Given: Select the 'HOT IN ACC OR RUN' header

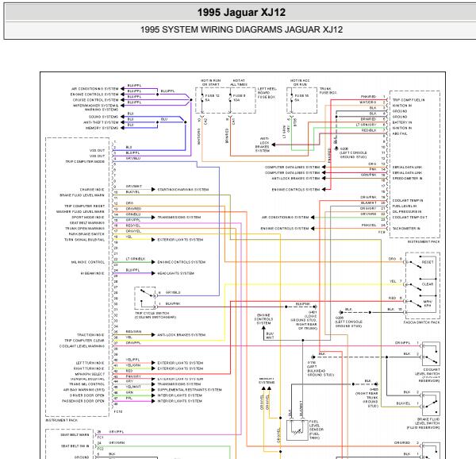Looking at the screenshot, I should click(x=300, y=83).
